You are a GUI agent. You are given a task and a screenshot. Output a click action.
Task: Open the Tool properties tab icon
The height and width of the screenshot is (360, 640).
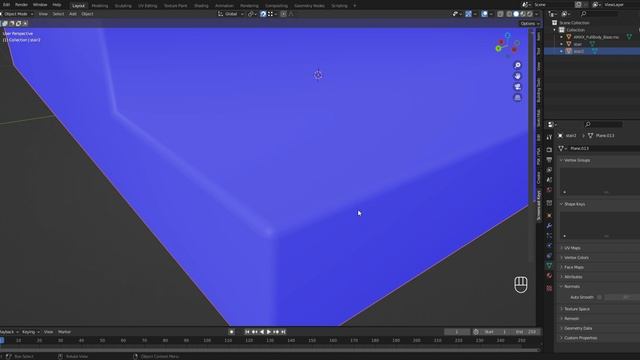tap(549, 137)
